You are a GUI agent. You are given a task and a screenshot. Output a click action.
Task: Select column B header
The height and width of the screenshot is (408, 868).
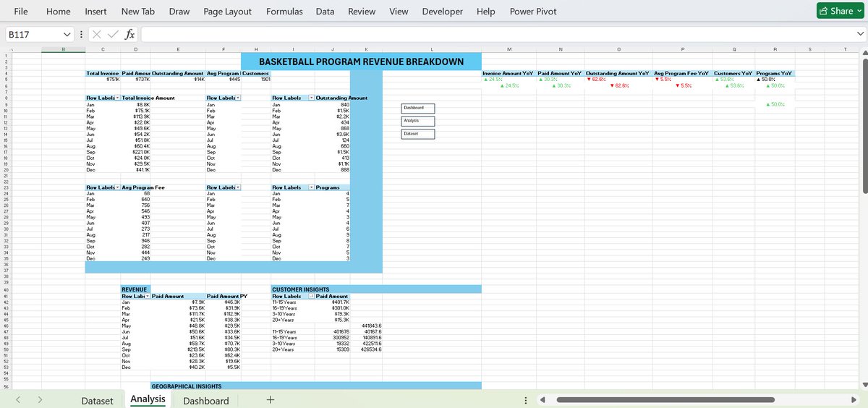coord(64,49)
